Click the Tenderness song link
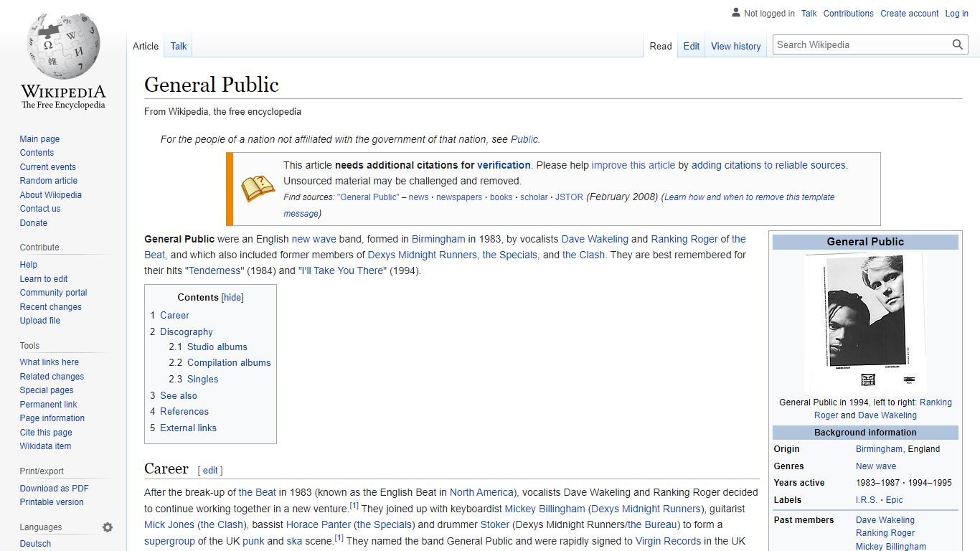The height and width of the screenshot is (551, 980). point(215,270)
